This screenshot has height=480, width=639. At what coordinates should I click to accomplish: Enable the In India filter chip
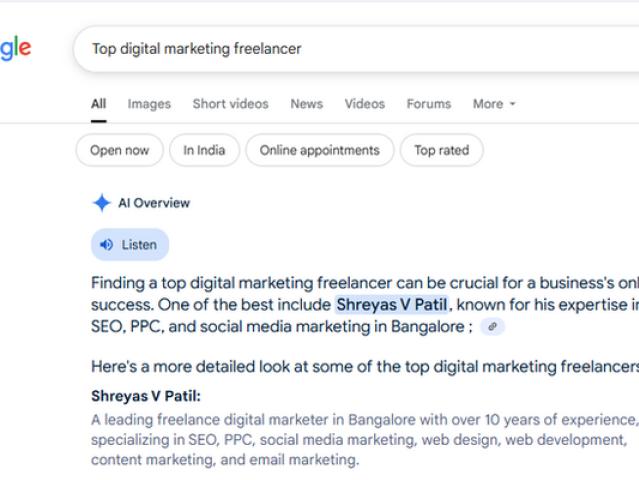[x=204, y=151]
